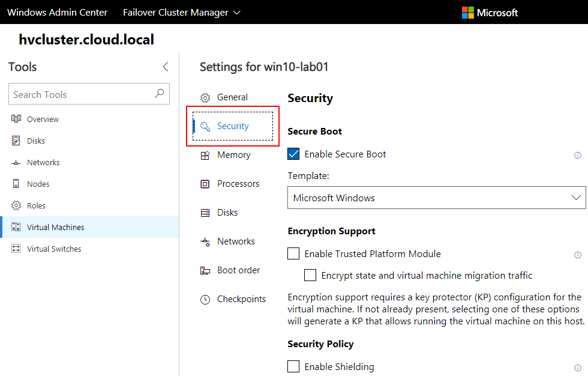The width and height of the screenshot is (588, 376).
Task: Click the Checkpoints clock icon
Action: [x=205, y=299]
